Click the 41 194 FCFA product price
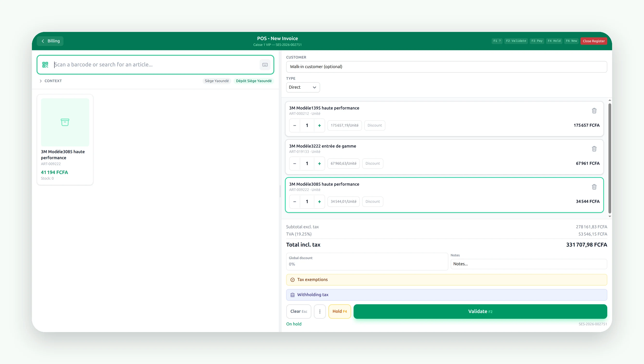644x364 pixels. [54, 172]
